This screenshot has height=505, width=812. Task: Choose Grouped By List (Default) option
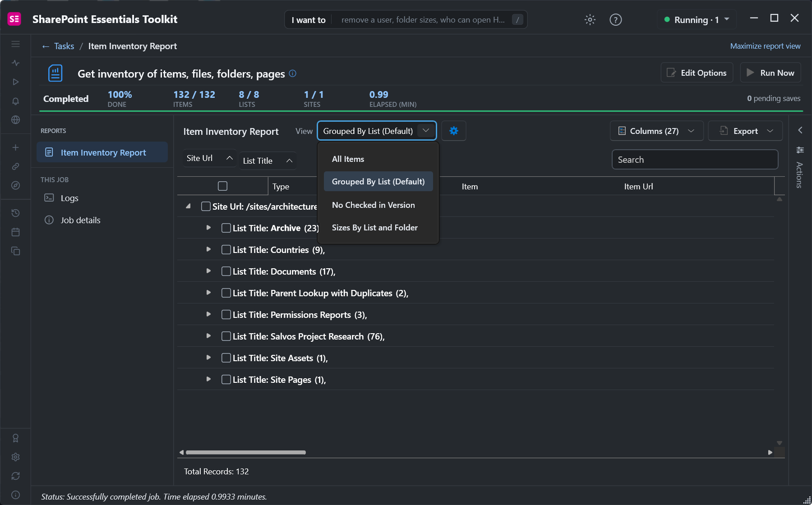point(378,181)
